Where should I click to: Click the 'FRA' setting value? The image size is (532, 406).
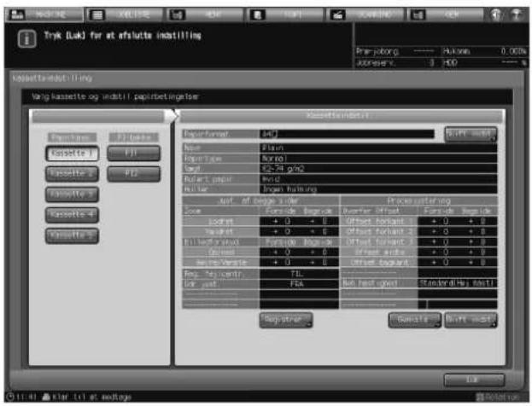[x=299, y=284]
